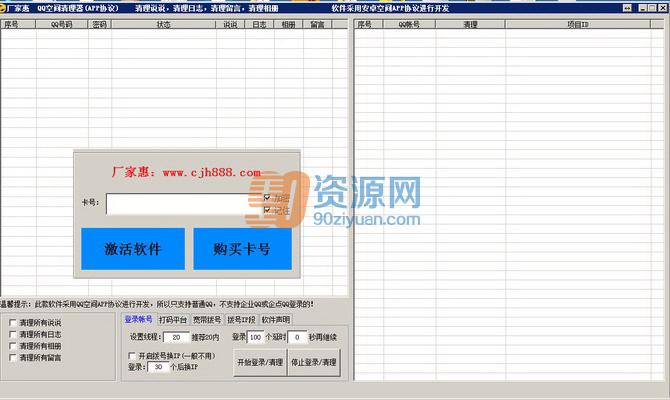Check 开启拨号换IP option
Screen dimensions: 670x400
point(132,356)
